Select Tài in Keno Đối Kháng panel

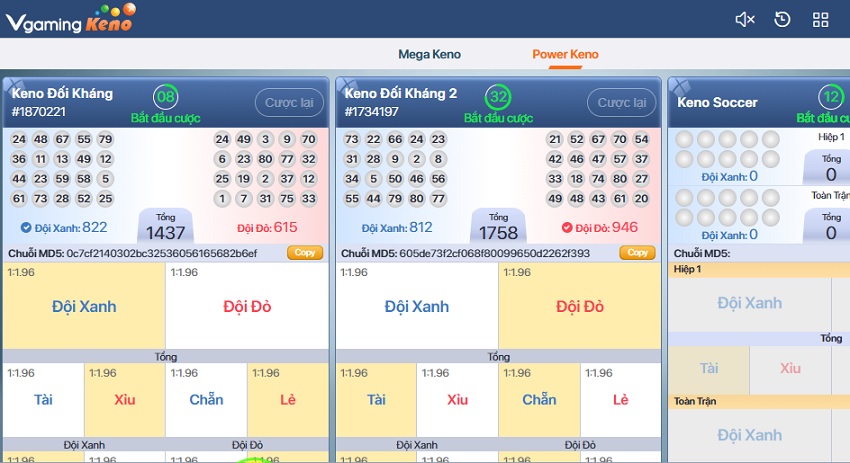[43, 400]
